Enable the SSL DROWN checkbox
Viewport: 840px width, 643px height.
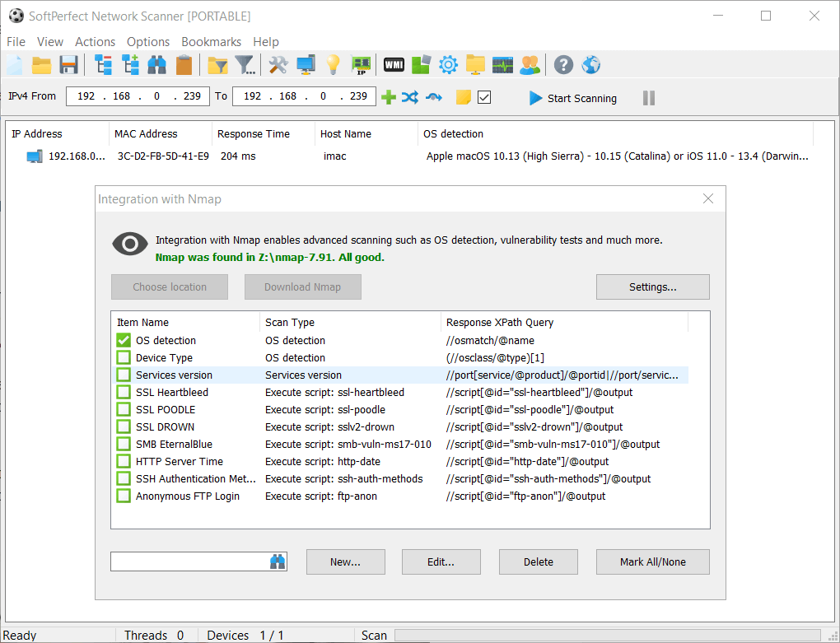point(124,426)
